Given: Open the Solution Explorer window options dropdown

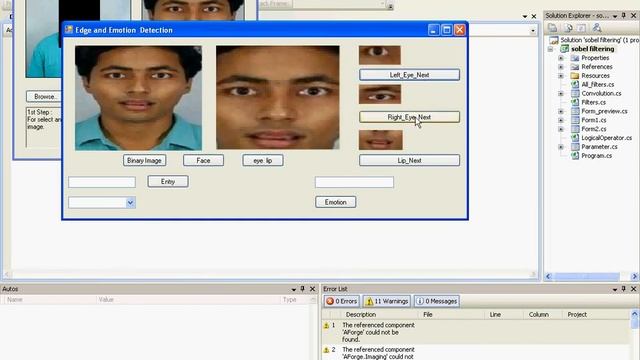Looking at the screenshot, I should [x=615, y=16].
